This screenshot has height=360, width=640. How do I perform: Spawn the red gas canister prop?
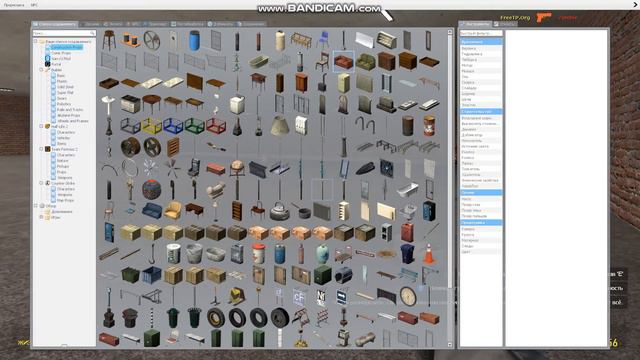tap(407, 232)
